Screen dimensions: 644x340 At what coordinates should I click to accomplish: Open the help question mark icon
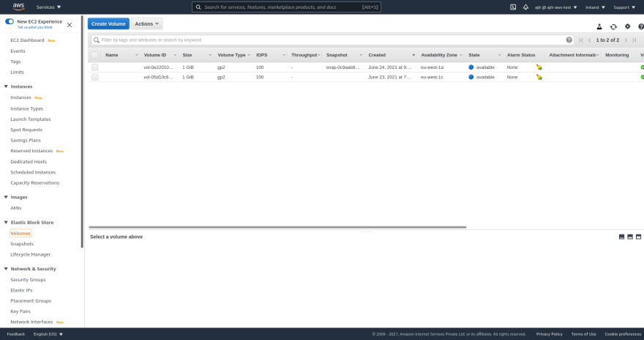pos(641,26)
